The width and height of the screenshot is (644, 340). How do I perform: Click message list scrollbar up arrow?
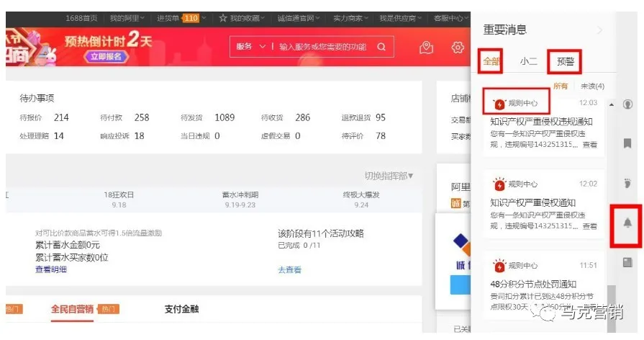pyautogui.click(x=612, y=105)
